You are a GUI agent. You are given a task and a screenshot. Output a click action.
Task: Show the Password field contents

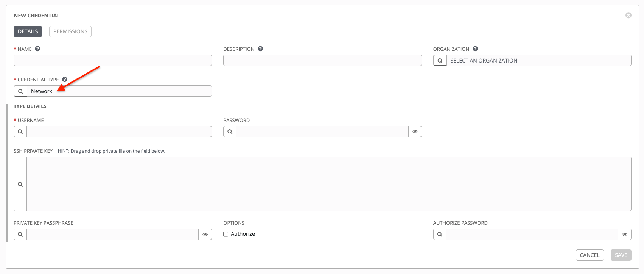point(415,132)
